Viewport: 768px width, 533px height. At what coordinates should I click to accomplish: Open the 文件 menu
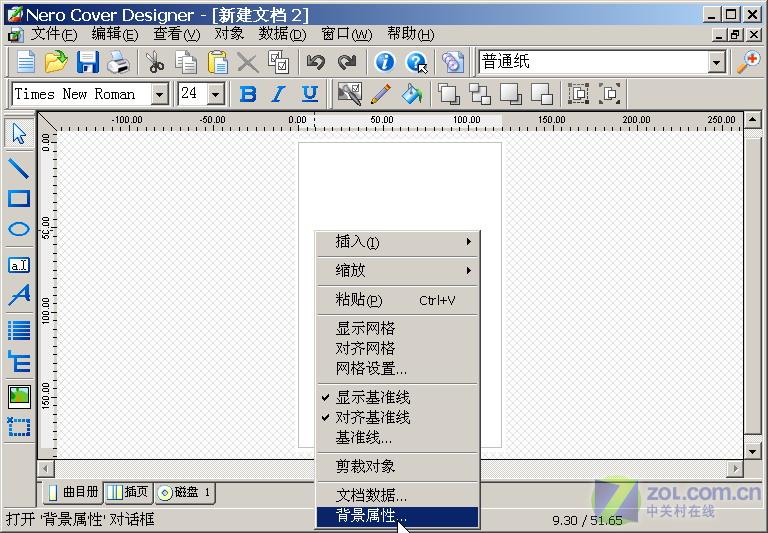coord(54,34)
